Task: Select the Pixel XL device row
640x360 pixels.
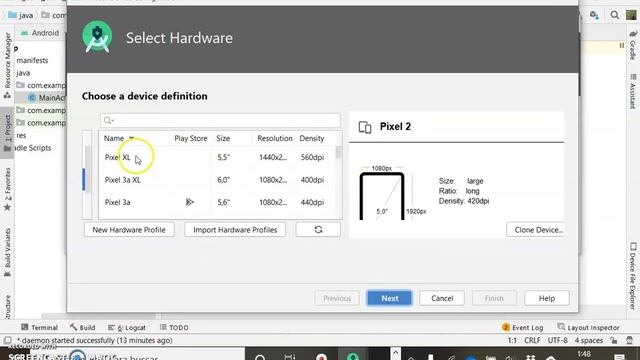Action: [217, 158]
